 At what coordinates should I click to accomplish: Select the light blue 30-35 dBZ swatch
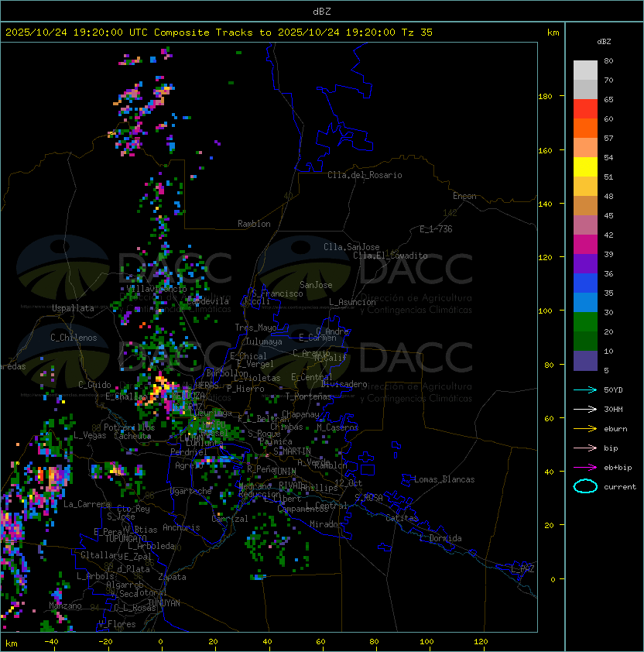pos(585,302)
